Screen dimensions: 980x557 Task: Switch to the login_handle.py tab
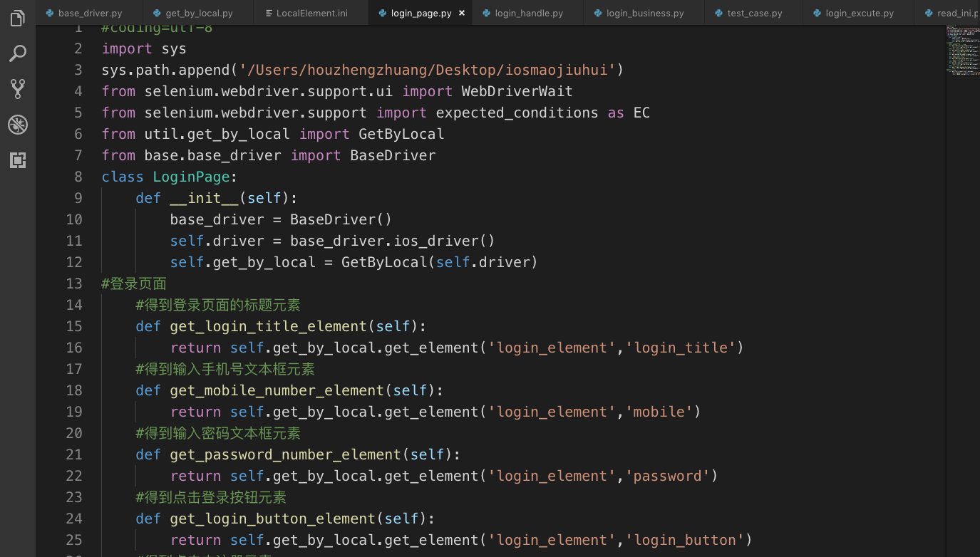(x=528, y=13)
